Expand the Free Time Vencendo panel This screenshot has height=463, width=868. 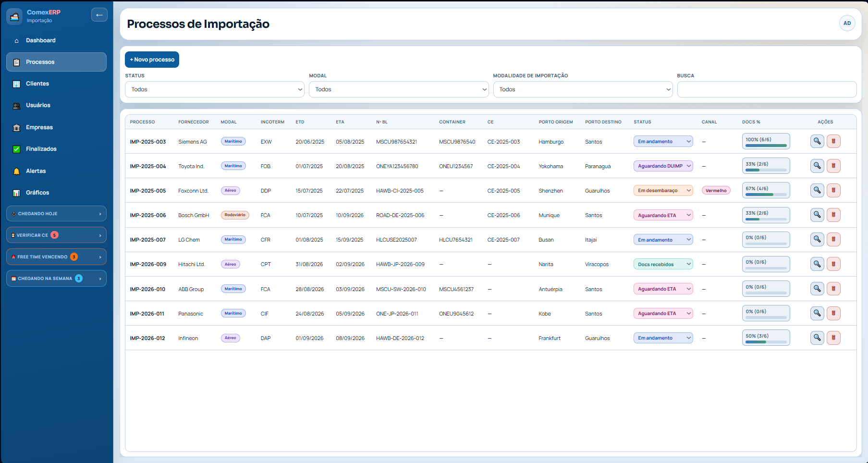[x=56, y=257]
